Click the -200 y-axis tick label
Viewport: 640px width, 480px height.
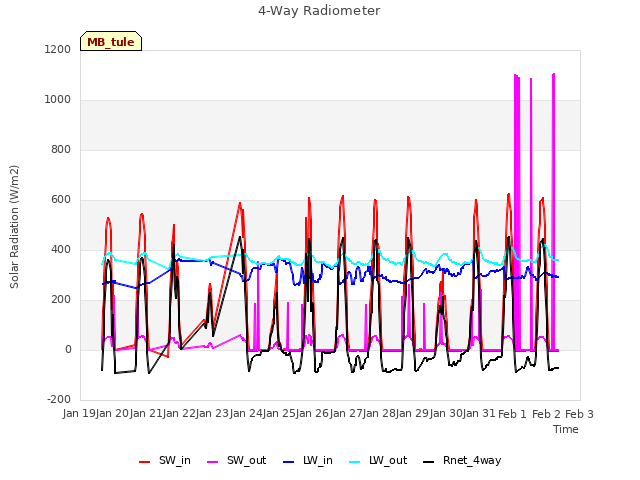coord(59,400)
